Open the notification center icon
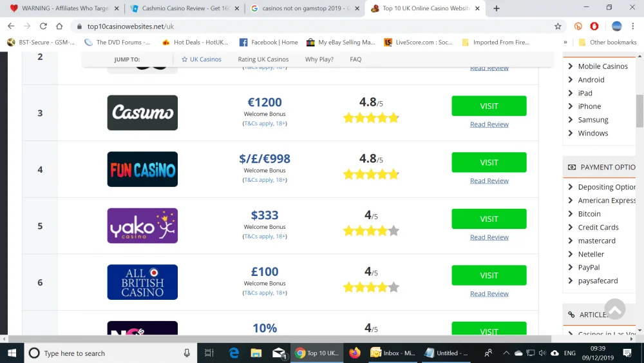The height and width of the screenshot is (363, 644). (x=627, y=353)
